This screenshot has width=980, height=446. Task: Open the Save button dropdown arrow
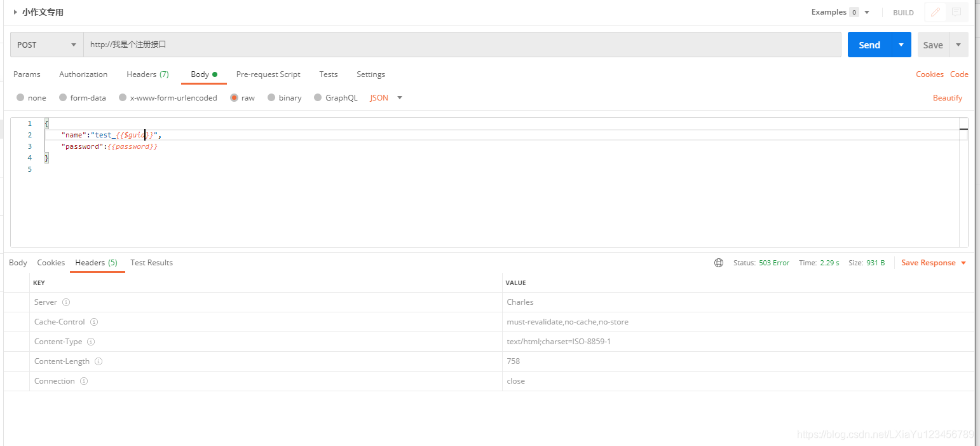pyautogui.click(x=958, y=45)
